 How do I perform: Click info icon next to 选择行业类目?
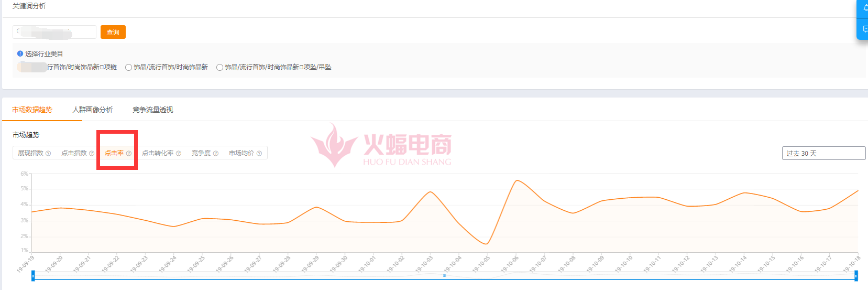pyautogui.click(x=20, y=54)
